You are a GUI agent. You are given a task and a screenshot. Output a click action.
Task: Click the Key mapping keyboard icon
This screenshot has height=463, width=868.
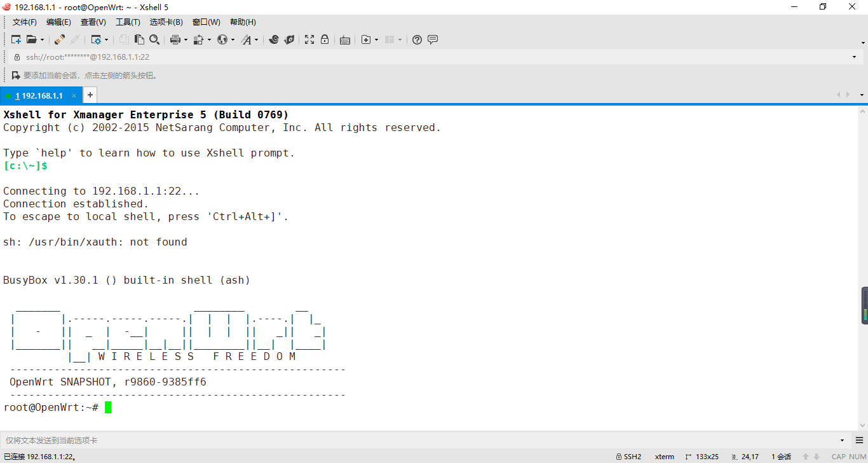point(345,39)
